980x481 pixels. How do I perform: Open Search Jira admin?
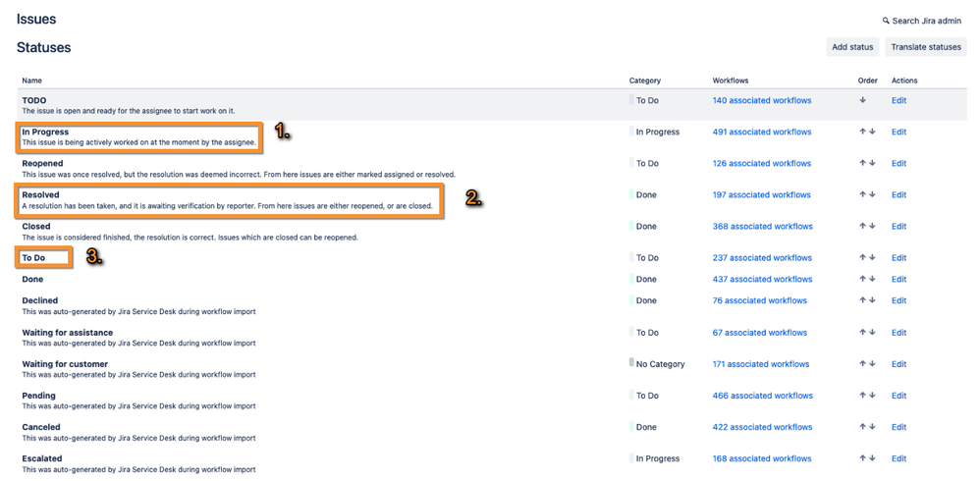coord(922,21)
